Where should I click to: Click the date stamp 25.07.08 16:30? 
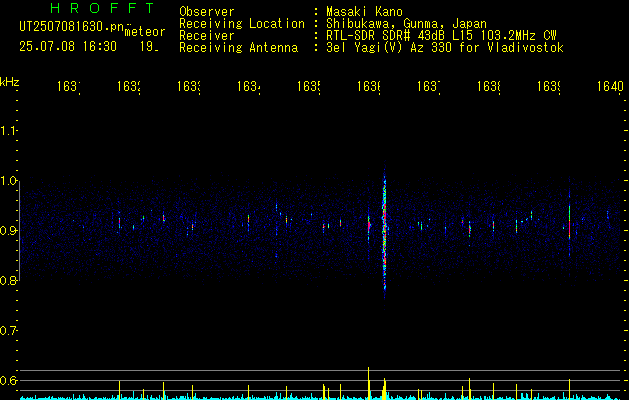(x=68, y=47)
